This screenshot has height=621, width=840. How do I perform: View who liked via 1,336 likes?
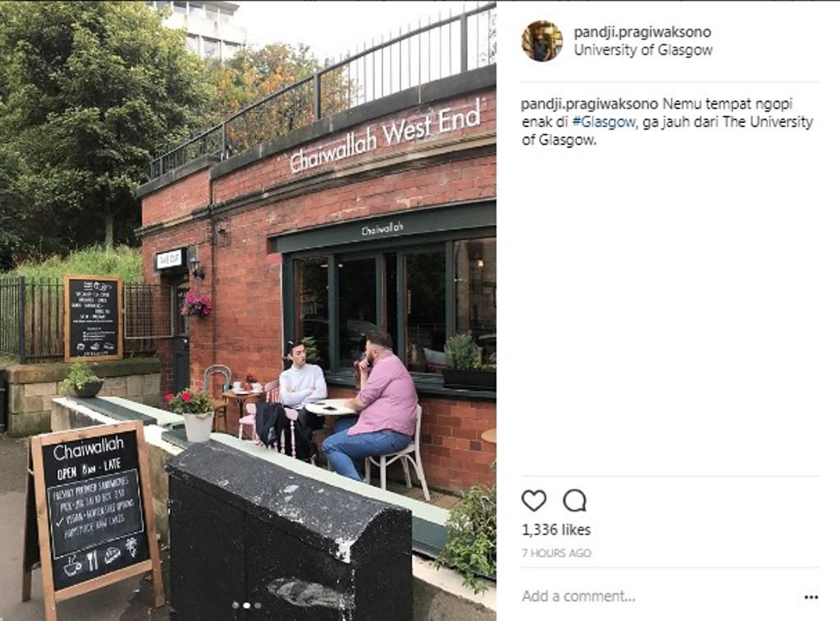pyautogui.click(x=556, y=530)
